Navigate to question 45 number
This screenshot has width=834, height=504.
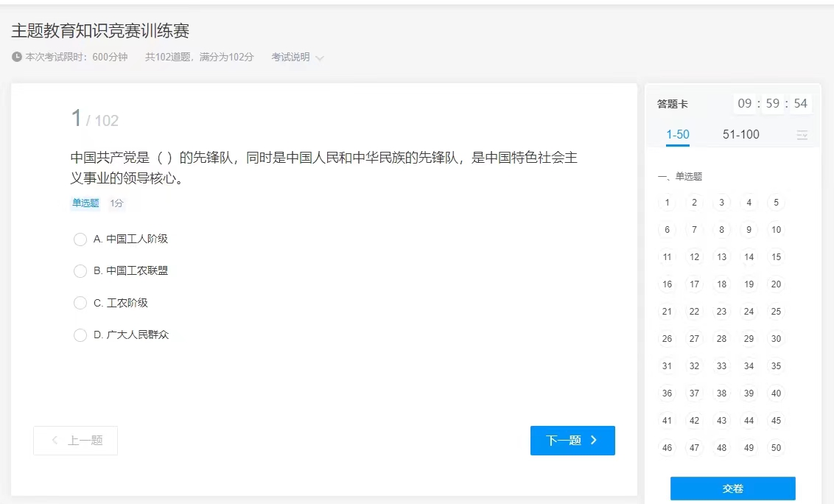tap(776, 421)
